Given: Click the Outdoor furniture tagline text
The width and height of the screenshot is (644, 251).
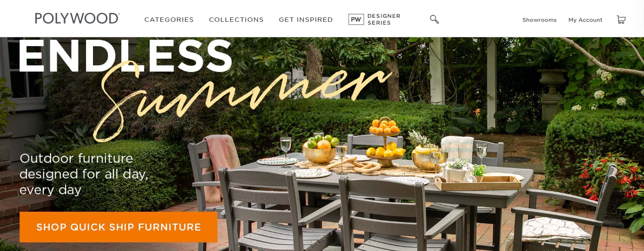Looking at the screenshot, I should click(84, 174).
